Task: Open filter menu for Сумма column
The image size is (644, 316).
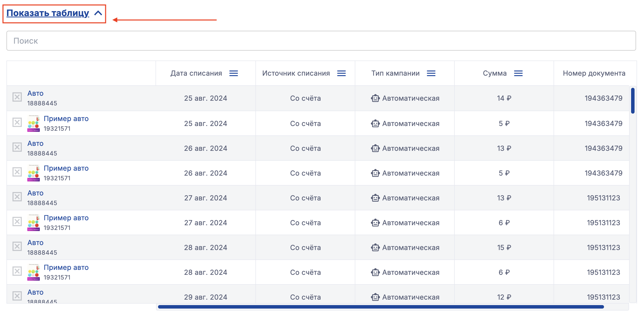Action: [518, 73]
